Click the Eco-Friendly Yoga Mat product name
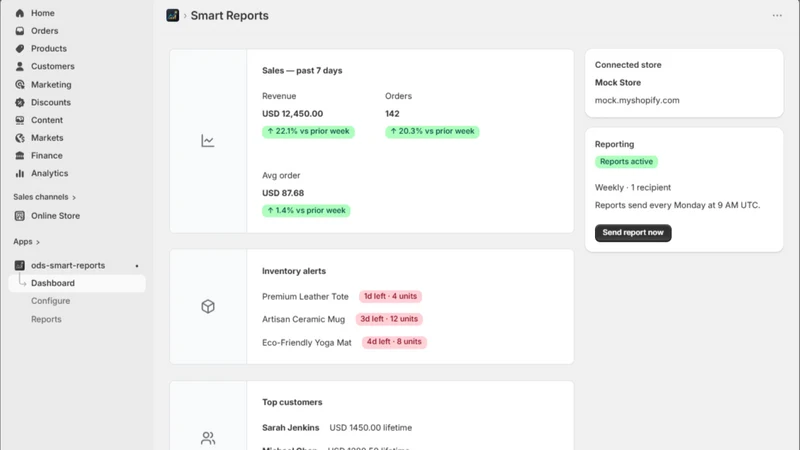The width and height of the screenshot is (800, 450). [307, 343]
